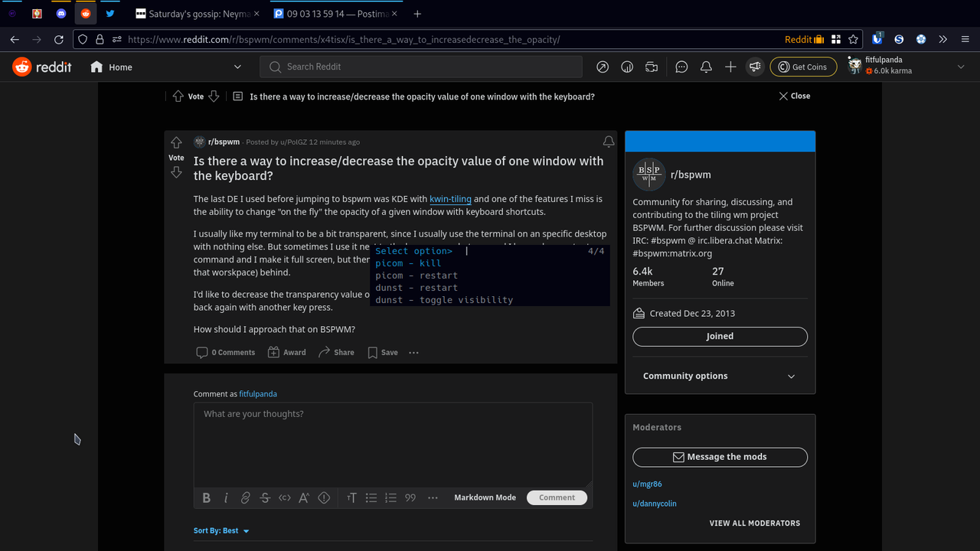Screen dimensions: 980x551
Task: Apply superscript formatting
Action: pyautogui.click(x=304, y=497)
